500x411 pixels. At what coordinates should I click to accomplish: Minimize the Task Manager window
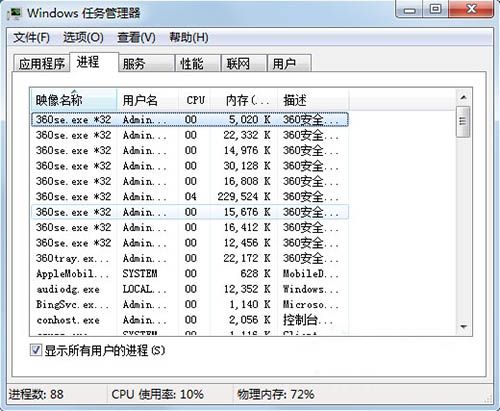pos(409,9)
